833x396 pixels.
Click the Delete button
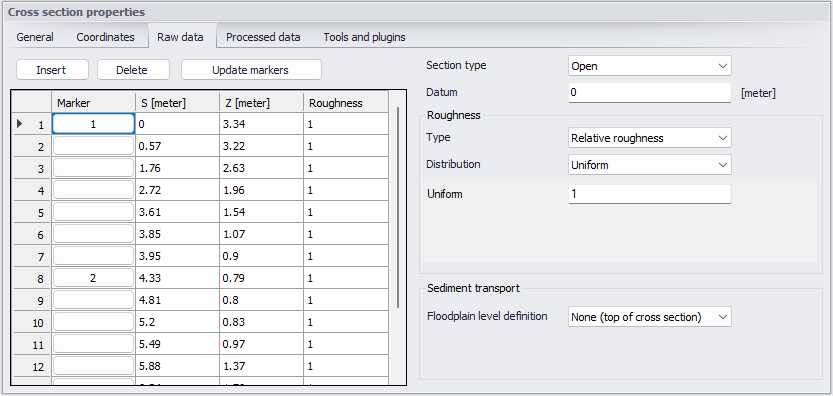[132, 70]
